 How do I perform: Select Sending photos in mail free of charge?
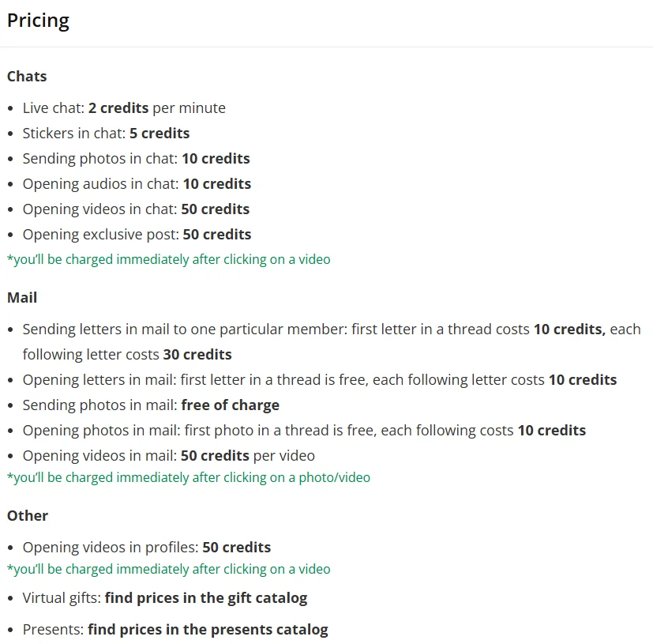point(151,405)
